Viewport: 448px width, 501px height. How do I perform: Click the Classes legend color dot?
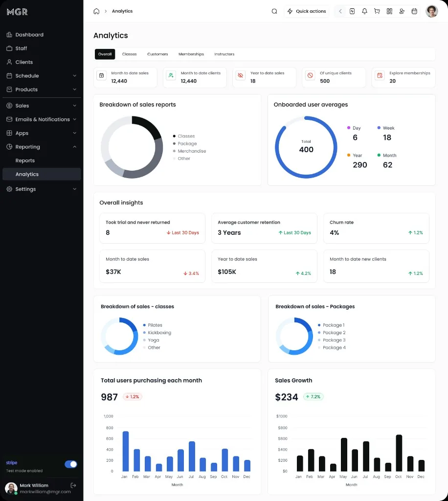tap(174, 136)
